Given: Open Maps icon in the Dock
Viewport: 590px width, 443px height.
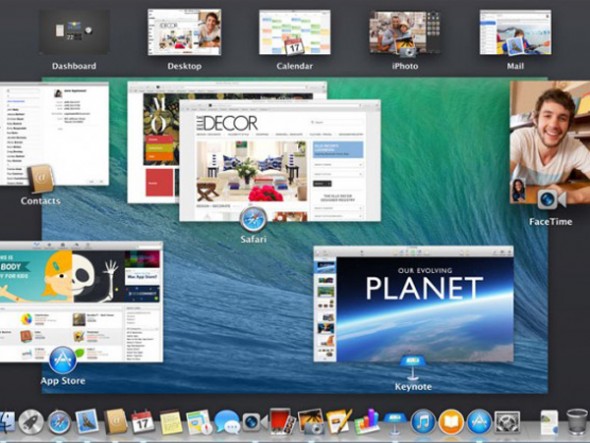Looking at the screenshot, I should click(199, 422).
